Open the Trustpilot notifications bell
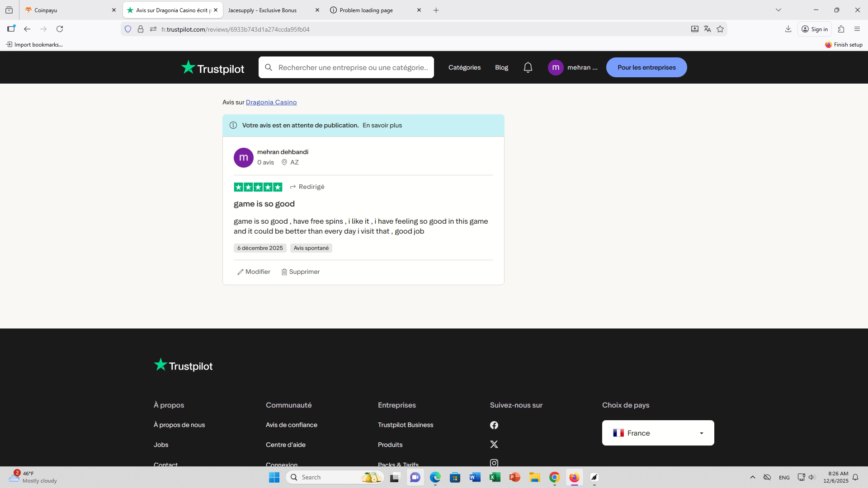Viewport: 868px width, 488px height. point(528,67)
